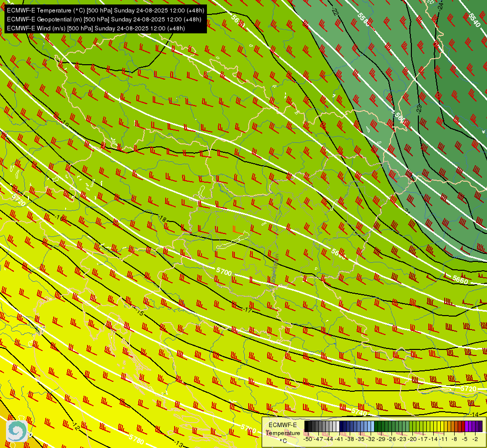Click the legend title ECMWF-E Temperature
487x448 pixels.
point(283,429)
